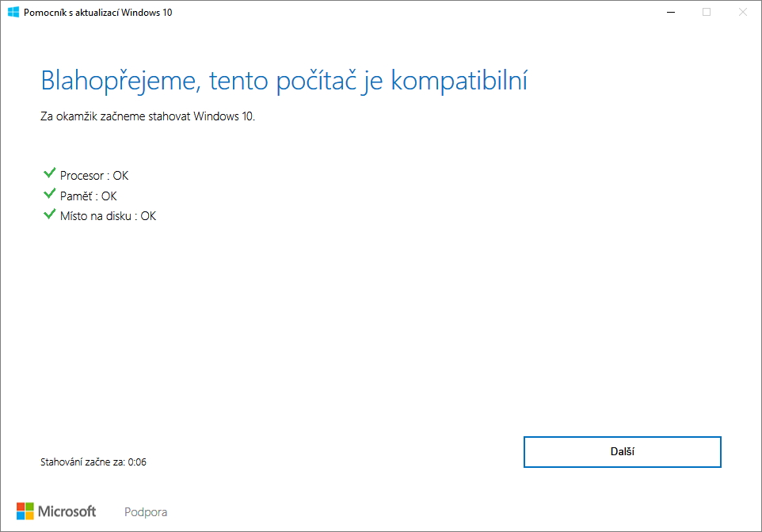The width and height of the screenshot is (762, 532).
Task: Click the checkmark beside Místo na disku
Action: point(50,215)
